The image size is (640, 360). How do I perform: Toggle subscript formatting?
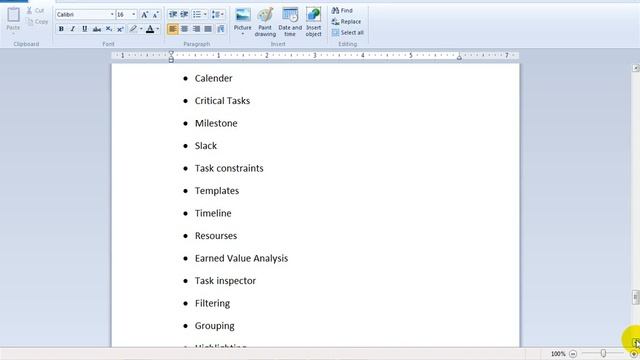109,29
